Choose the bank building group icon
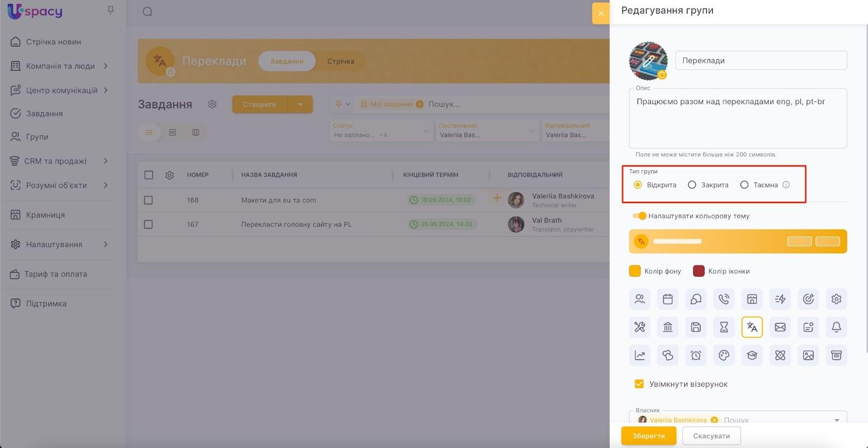 point(668,327)
